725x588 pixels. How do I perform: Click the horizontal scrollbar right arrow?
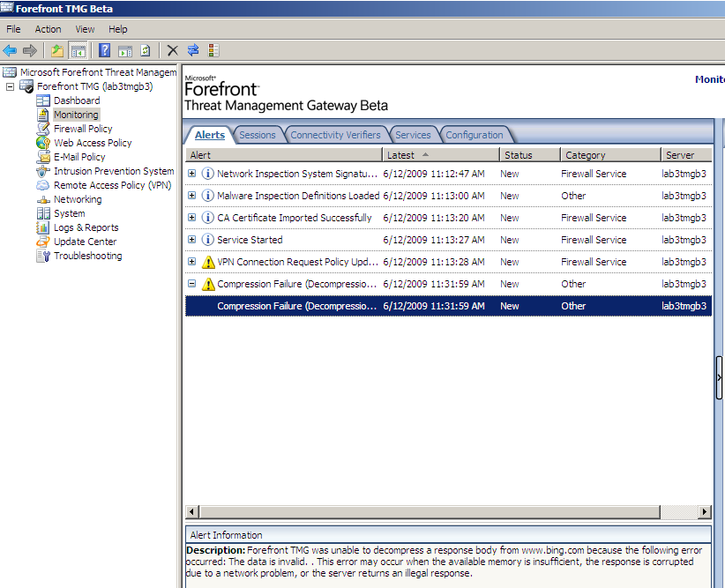pyautogui.click(x=704, y=511)
